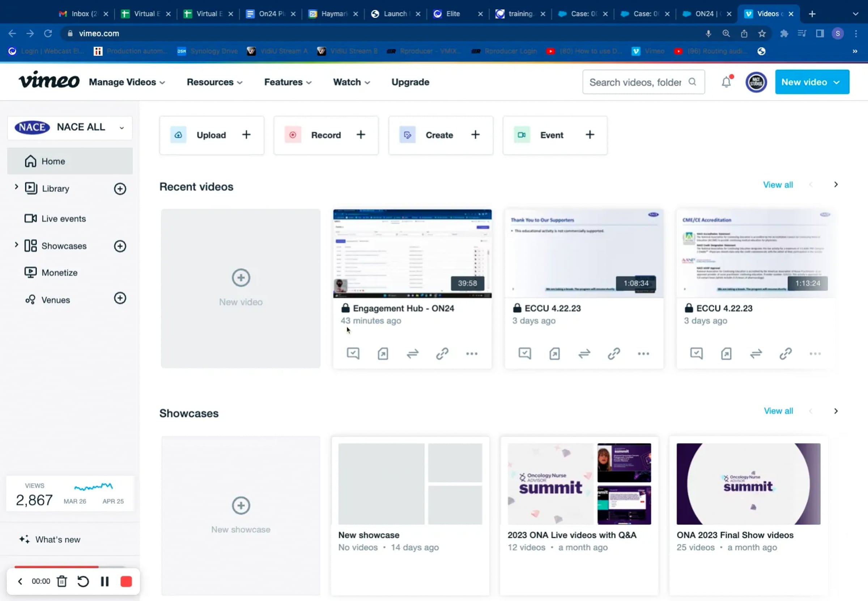Pause the screen recording
Screen dimensions: 868x601
coord(105,581)
